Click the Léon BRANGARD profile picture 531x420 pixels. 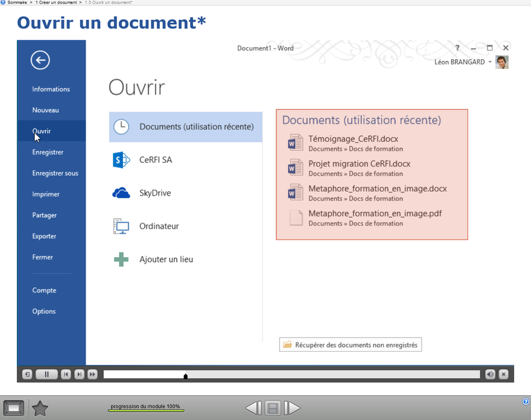click(x=501, y=62)
